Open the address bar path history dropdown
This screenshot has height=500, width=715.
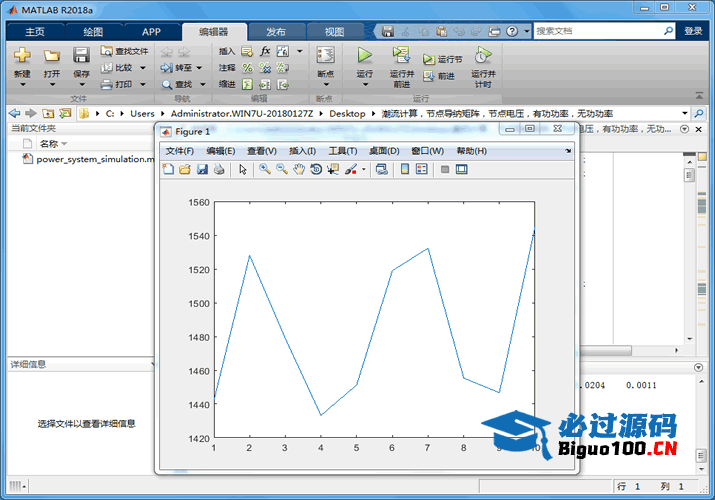click(x=684, y=113)
